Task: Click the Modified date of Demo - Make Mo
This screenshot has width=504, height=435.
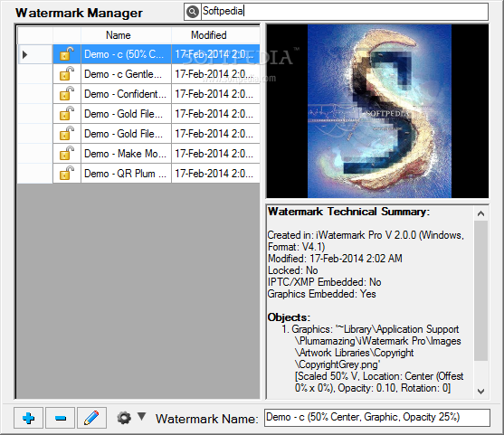Action: click(x=215, y=154)
